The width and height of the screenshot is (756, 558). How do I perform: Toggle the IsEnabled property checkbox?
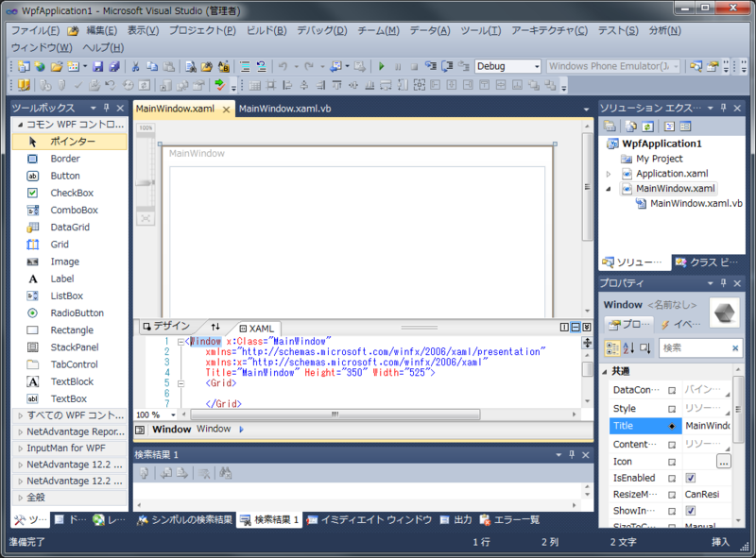pos(691,478)
